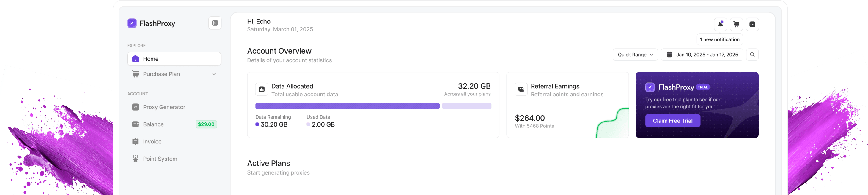Open the Point System page
The width and height of the screenshot is (868, 195).
click(160, 159)
